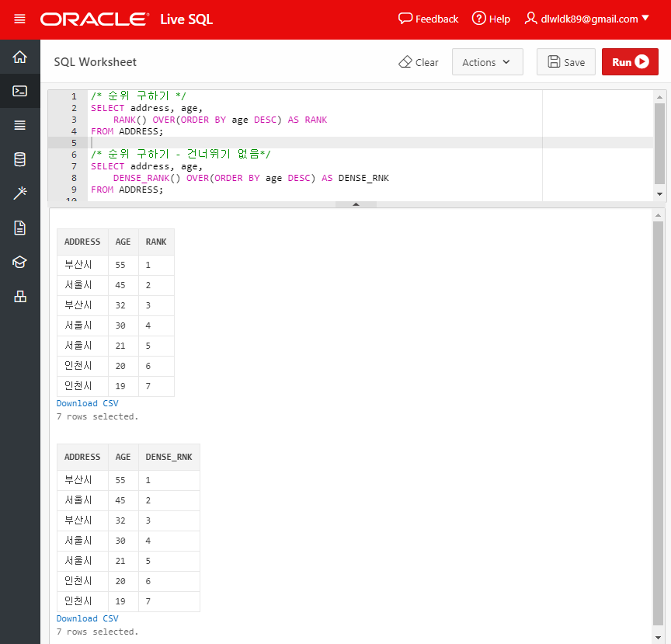This screenshot has width=671, height=644.
Task: Run the SQL statements
Action: (630, 62)
